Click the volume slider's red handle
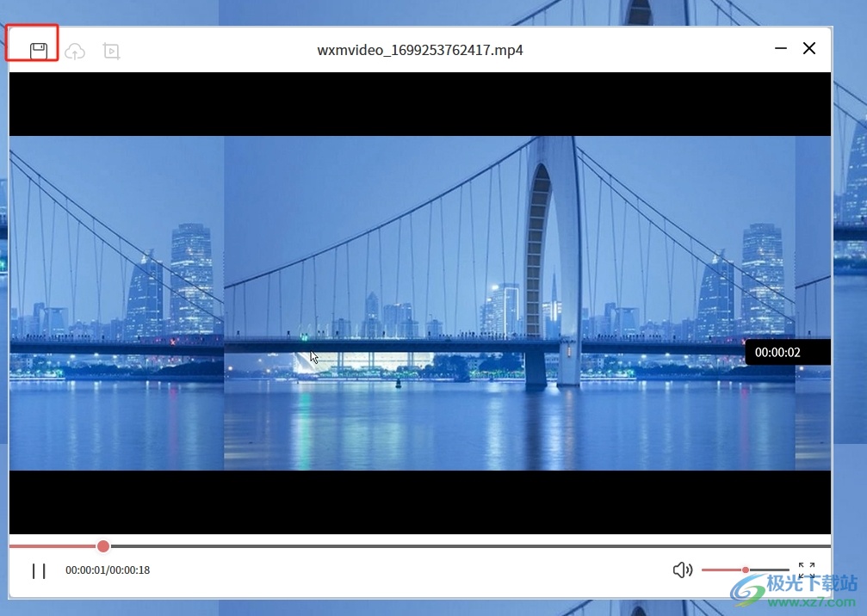Screen dimensions: 867x616 click(746, 570)
